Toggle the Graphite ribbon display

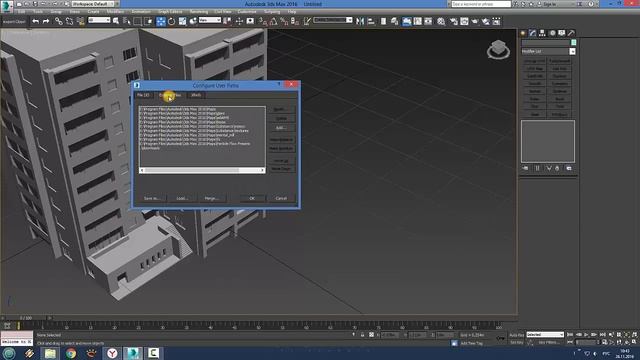(407, 21)
